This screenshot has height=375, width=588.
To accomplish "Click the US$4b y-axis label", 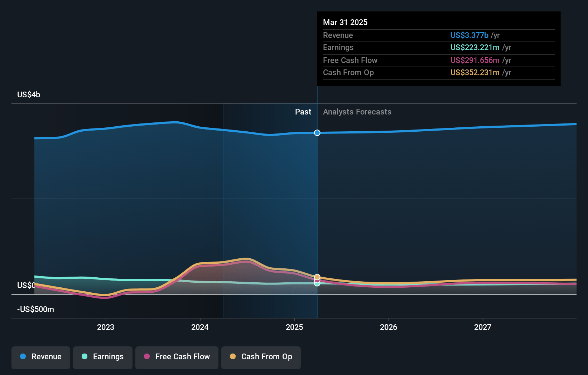I will click(29, 94).
